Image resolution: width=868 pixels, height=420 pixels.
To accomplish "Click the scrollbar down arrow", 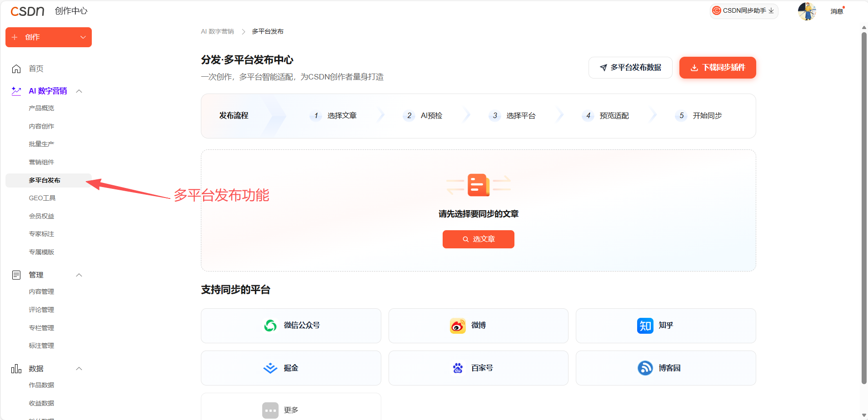I will coord(864,415).
